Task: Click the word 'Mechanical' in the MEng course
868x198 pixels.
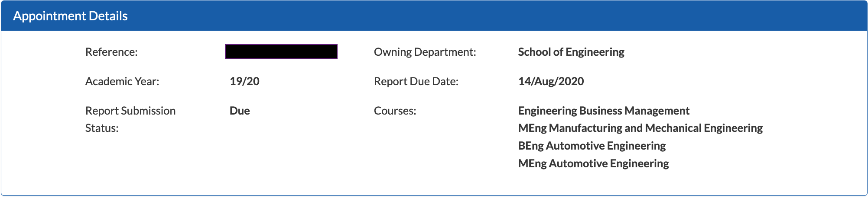Action: (x=673, y=128)
